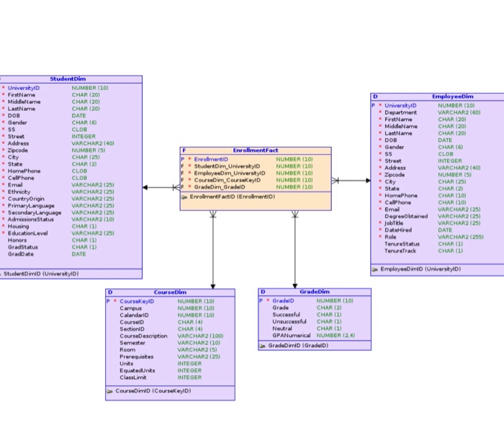
Task: Select the TenureTrack column in EmployeeDim
Action: (400, 251)
